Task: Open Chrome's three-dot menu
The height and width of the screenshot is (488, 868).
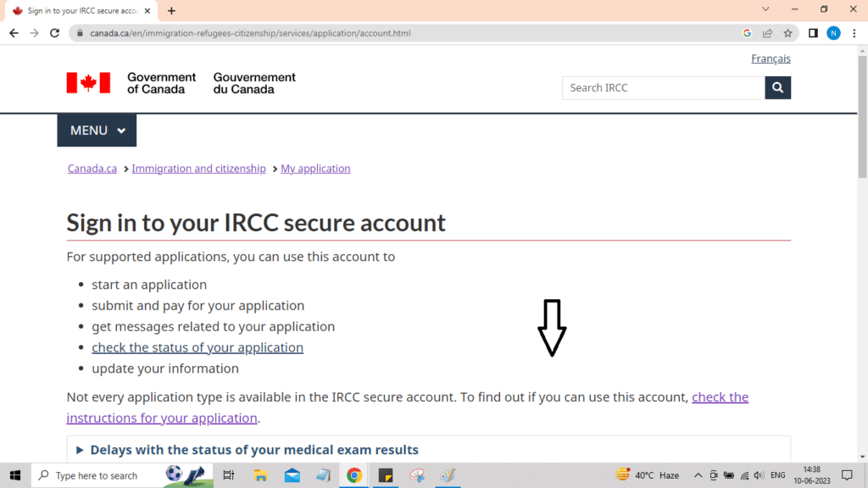Action: tap(854, 33)
